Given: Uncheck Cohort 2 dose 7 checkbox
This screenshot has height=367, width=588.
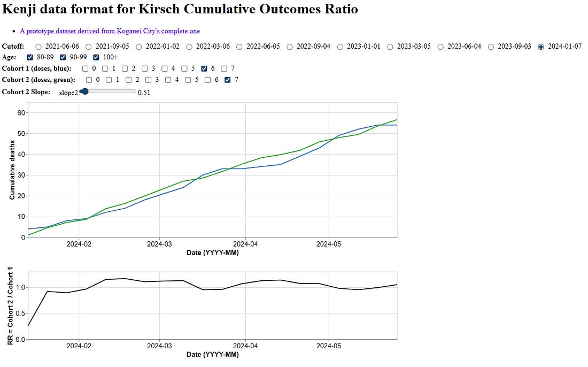Looking at the screenshot, I should point(228,80).
